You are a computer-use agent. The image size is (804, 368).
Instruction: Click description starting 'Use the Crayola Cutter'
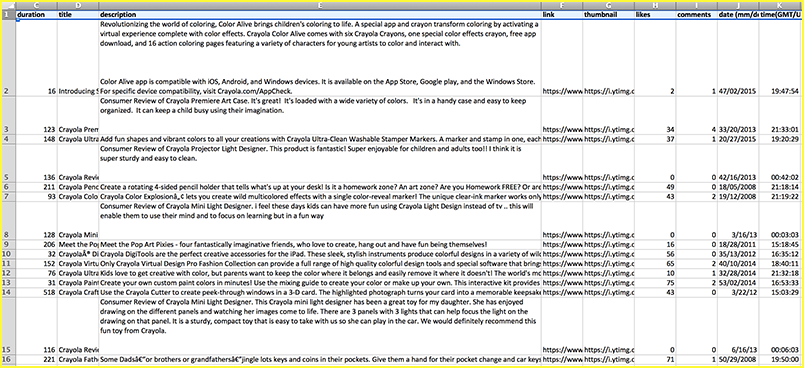(x=320, y=292)
